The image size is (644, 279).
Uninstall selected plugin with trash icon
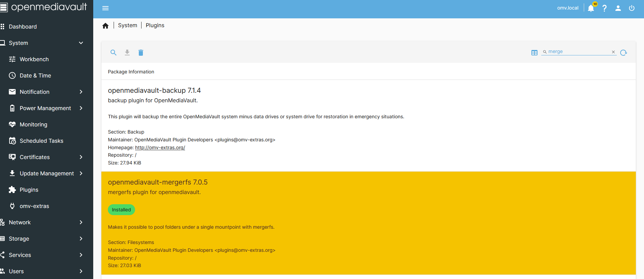point(141,53)
